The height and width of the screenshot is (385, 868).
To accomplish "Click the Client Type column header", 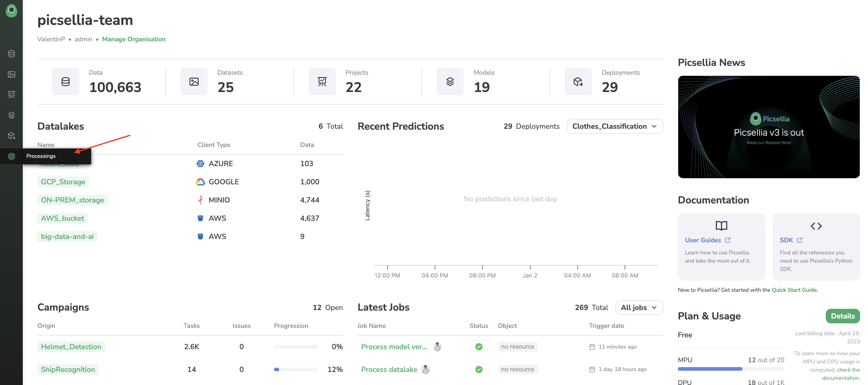I will pos(214,145).
